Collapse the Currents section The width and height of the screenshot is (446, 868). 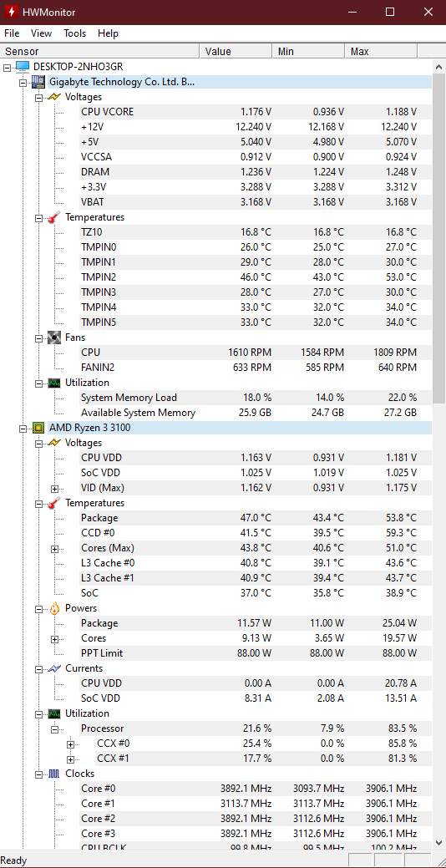pos(38,668)
